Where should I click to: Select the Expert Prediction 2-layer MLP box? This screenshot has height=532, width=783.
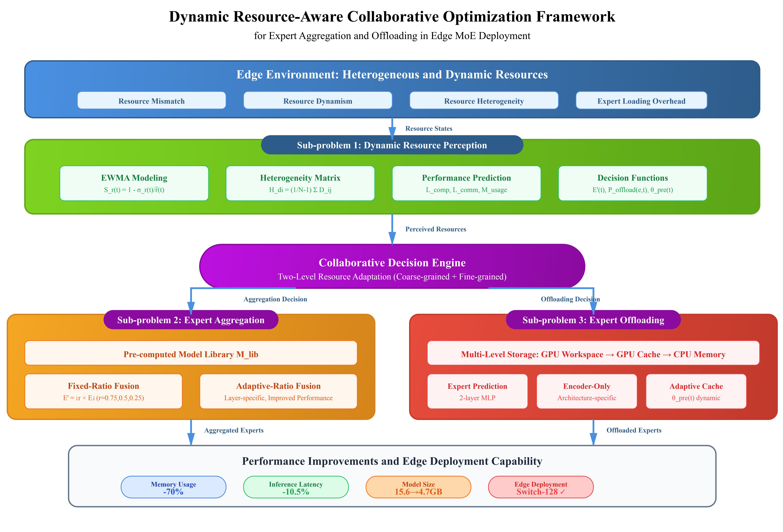(477, 391)
